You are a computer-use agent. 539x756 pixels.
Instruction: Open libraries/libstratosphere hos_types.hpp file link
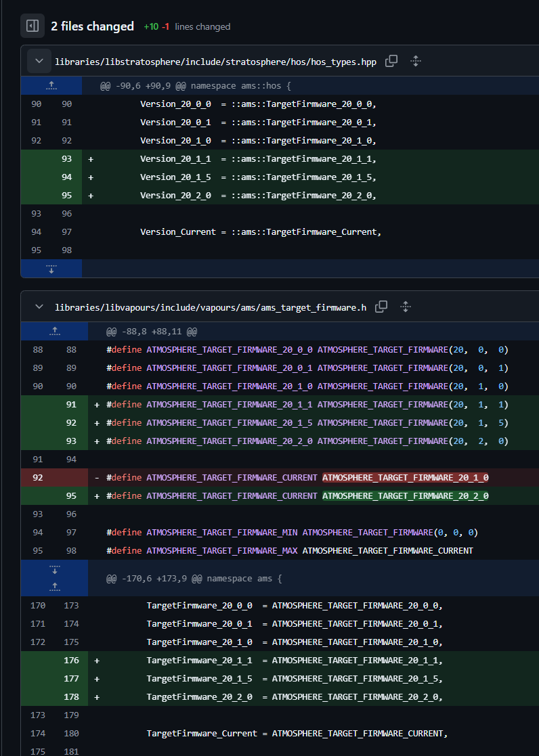[216, 62]
